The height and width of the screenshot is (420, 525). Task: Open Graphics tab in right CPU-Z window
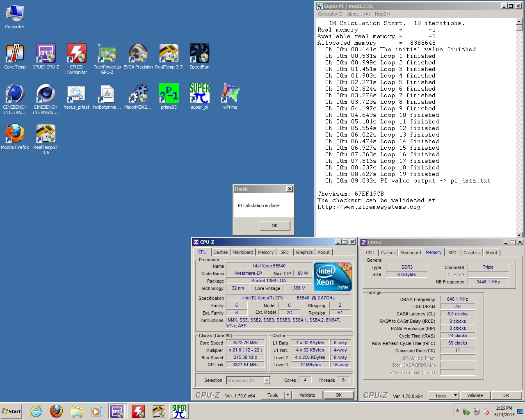click(x=472, y=253)
